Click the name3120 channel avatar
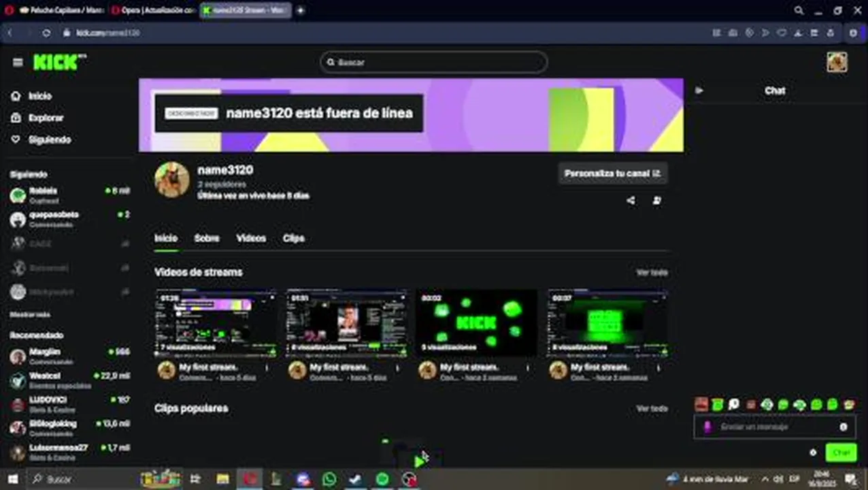Viewport: 868px width, 490px height. click(172, 180)
